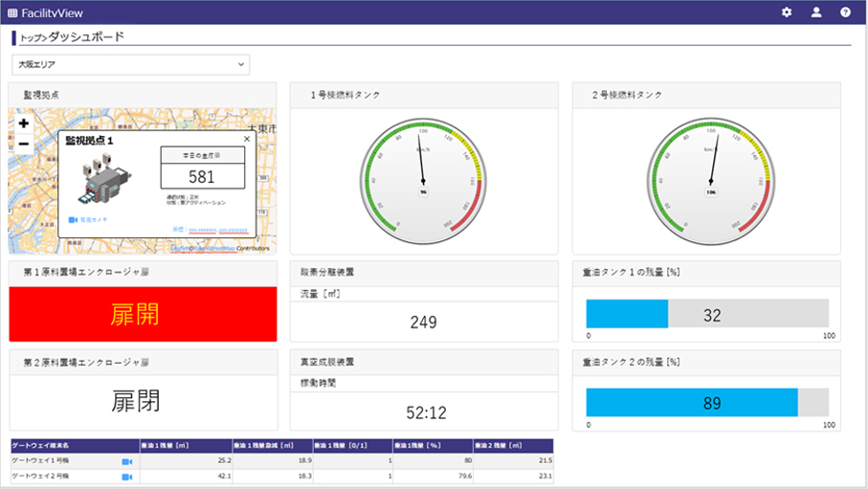
Task: Click the factory machine image in popup
Action: (x=103, y=180)
